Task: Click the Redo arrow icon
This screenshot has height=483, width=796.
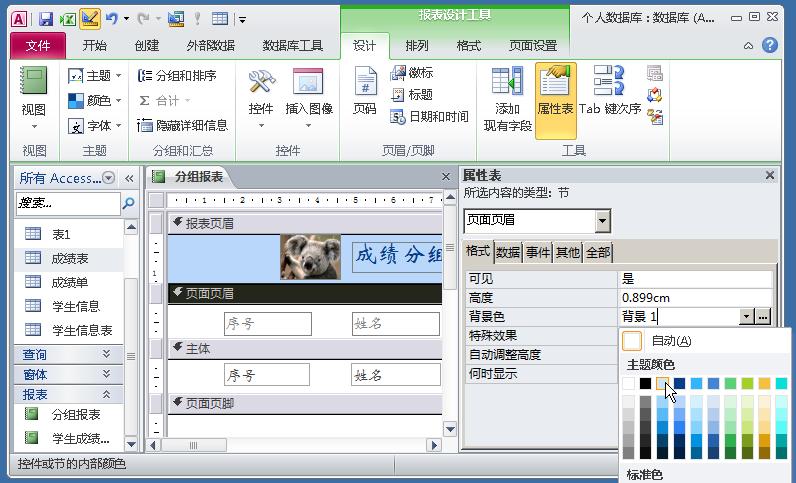Action: pos(144,19)
